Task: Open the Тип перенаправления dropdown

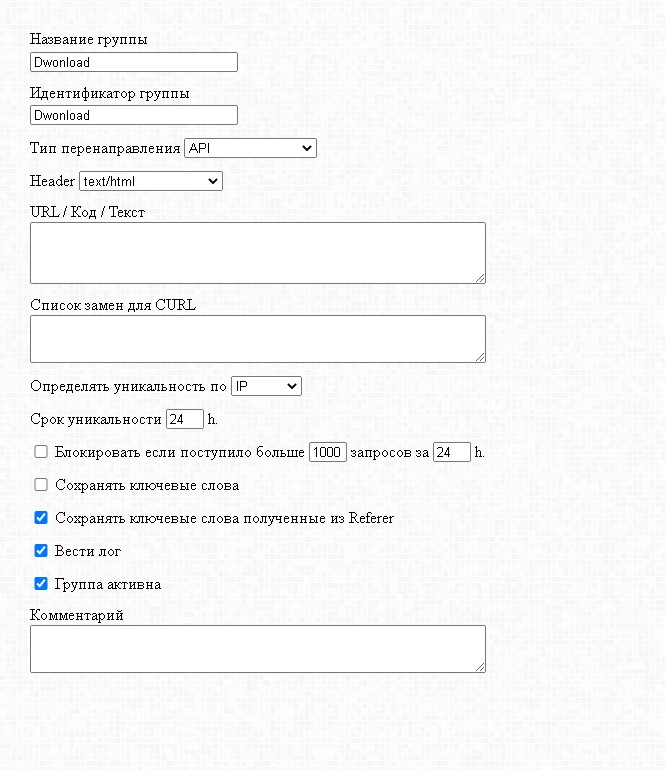Action: [250, 148]
